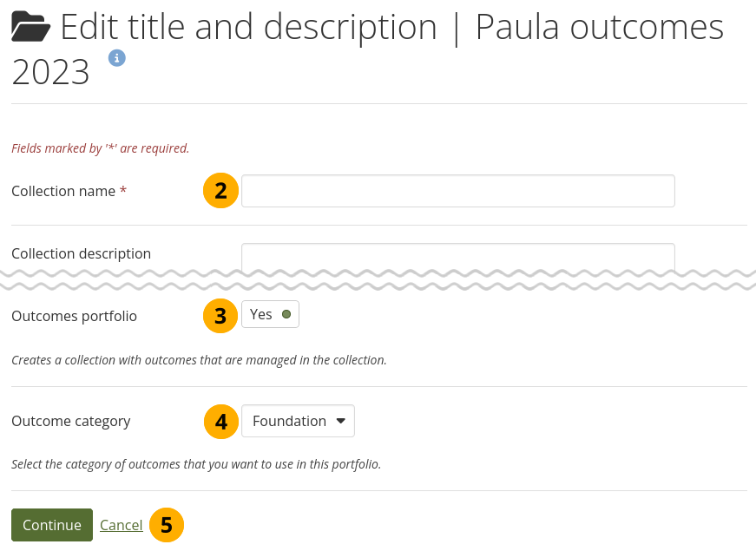Click the open folder icon in heading
The height and width of the screenshot is (551, 756).
31,29
